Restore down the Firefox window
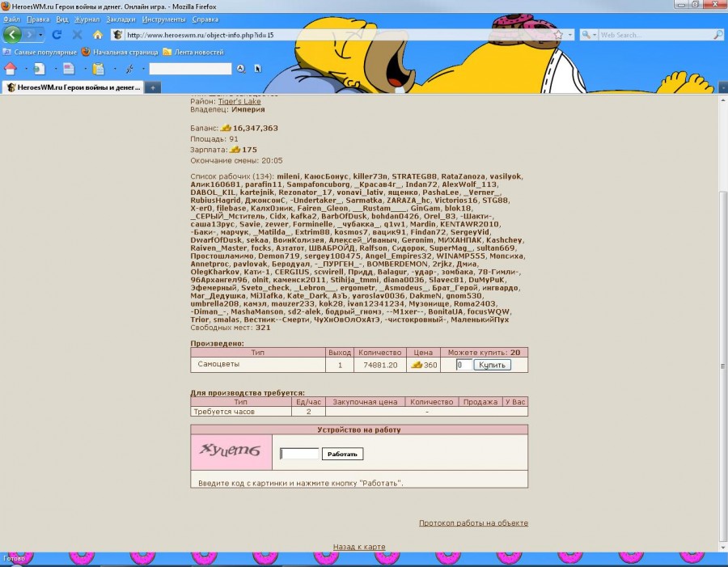 click(x=695, y=5)
